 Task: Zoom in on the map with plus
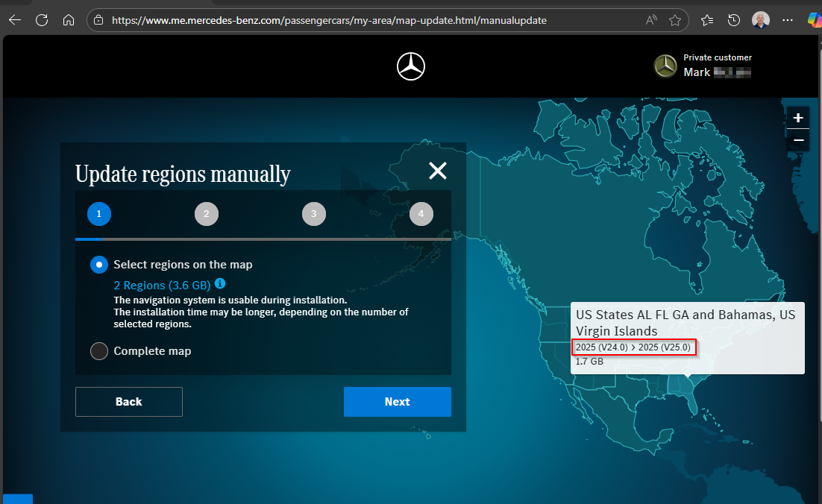point(798,118)
